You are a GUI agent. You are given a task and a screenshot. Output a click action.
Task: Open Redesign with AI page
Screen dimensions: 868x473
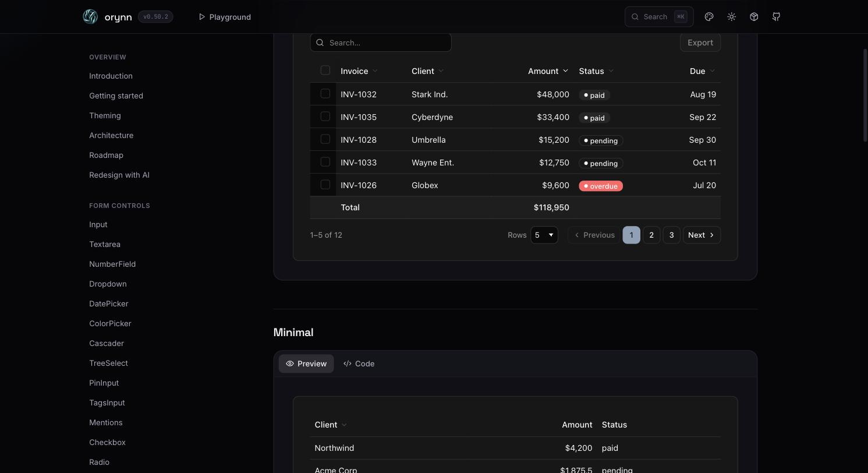[119, 175]
